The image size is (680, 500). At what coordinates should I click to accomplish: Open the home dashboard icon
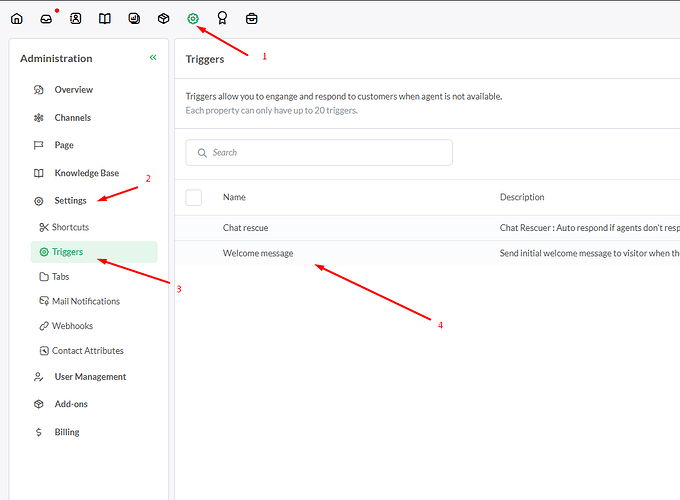(16, 19)
